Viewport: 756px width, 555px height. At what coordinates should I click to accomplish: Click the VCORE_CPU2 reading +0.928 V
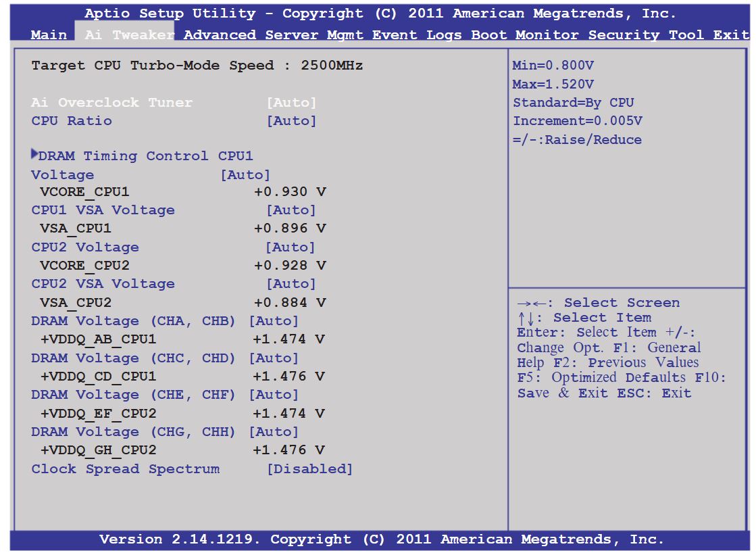point(291,266)
